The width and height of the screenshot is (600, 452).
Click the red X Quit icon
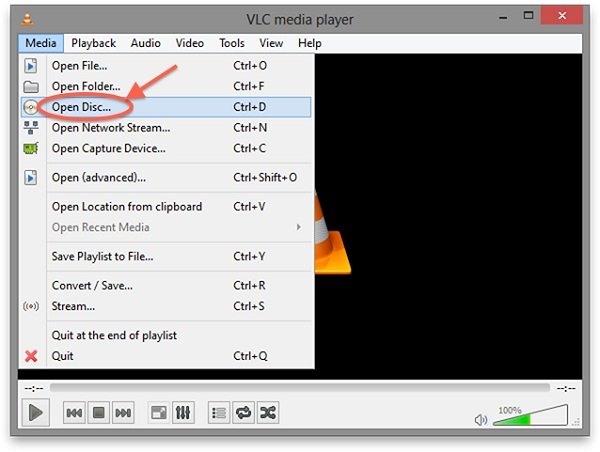tap(31, 356)
